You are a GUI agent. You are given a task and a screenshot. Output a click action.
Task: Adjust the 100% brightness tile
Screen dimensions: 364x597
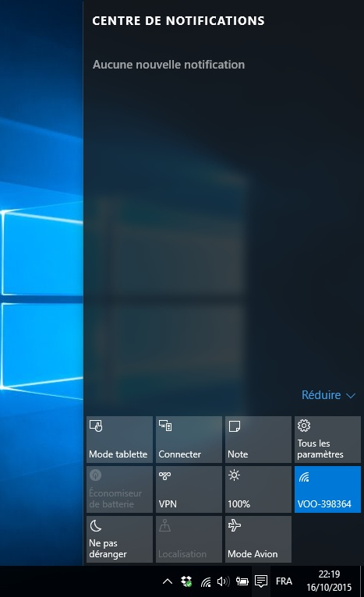click(x=258, y=489)
